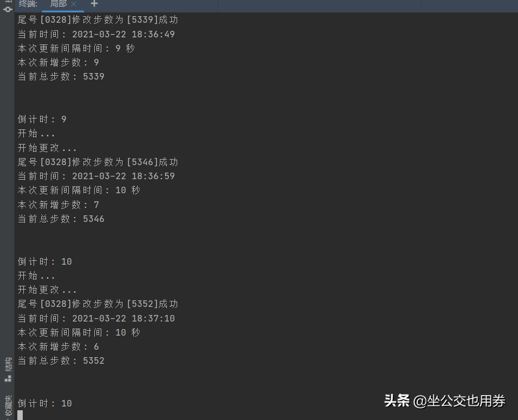Click the line 倒计时: 9
The width and height of the screenshot is (518, 420).
42,119
